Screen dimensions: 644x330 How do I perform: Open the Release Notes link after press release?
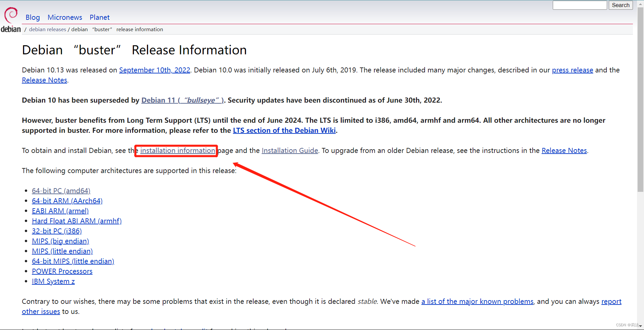coord(45,80)
